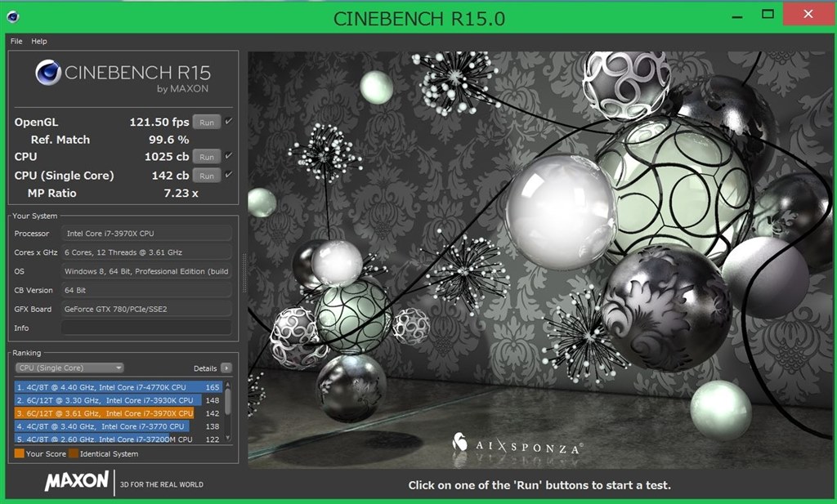Minimize the Cinebench window
837x504 pixels.
[x=737, y=16]
